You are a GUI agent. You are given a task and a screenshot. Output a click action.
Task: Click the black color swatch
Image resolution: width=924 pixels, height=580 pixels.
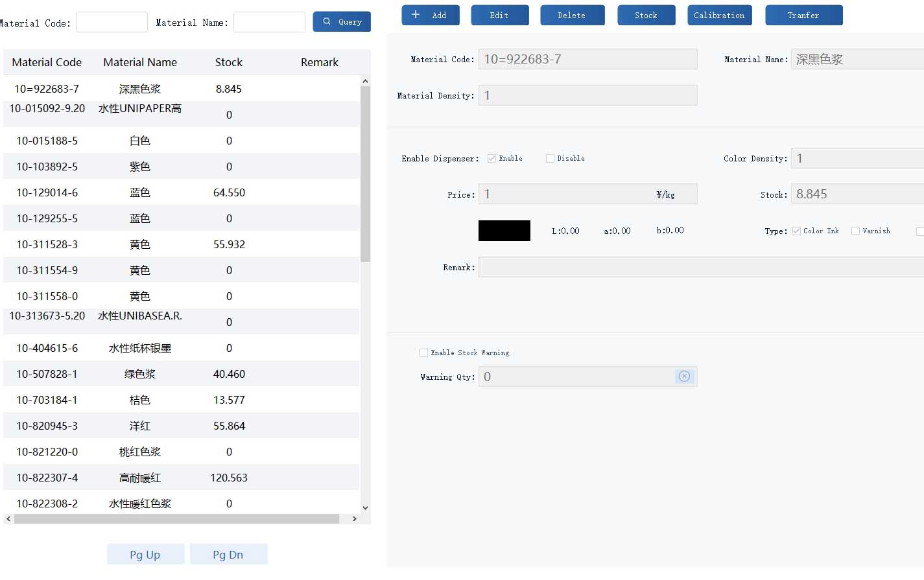[x=504, y=231]
